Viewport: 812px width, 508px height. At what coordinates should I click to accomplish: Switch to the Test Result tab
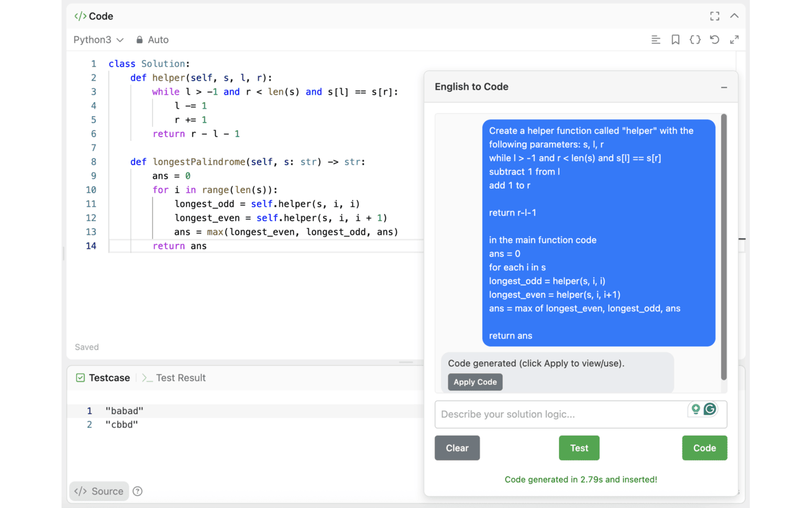click(174, 378)
